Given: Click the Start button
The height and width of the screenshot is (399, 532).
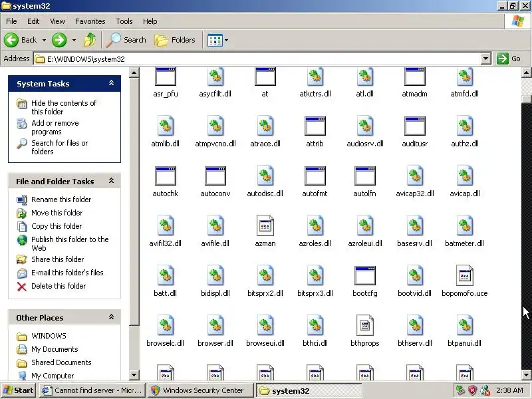Looking at the screenshot, I should tap(19, 390).
